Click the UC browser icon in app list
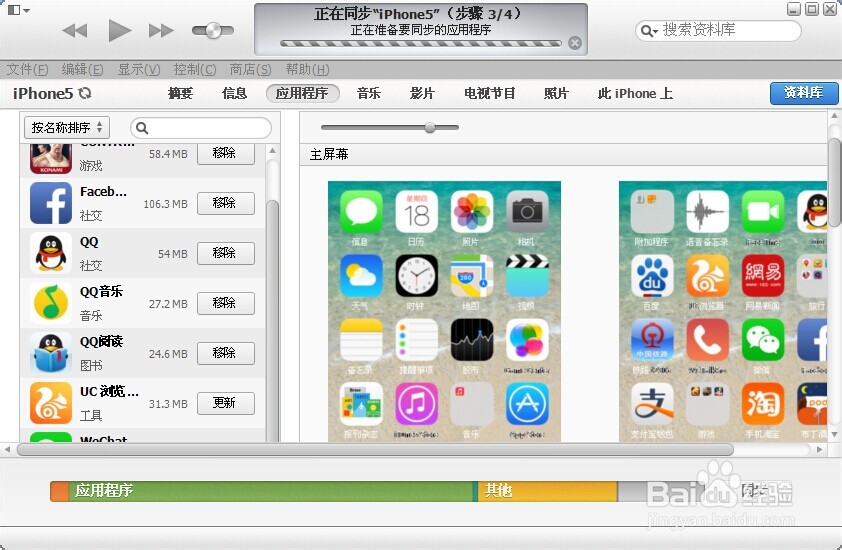 (50, 403)
